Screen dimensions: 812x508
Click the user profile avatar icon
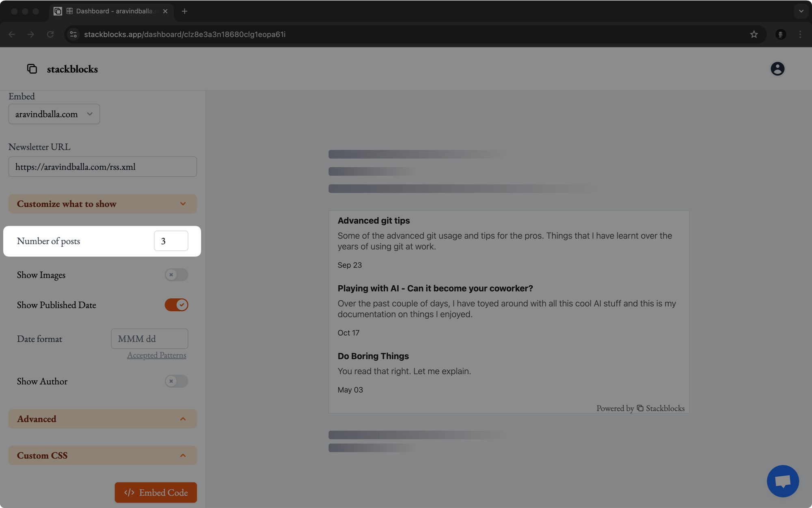[x=777, y=68]
